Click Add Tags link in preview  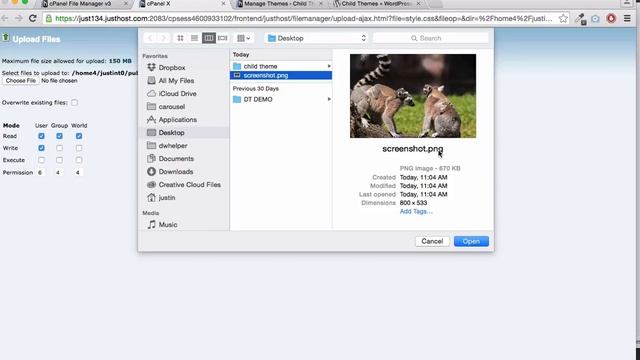click(416, 211)
